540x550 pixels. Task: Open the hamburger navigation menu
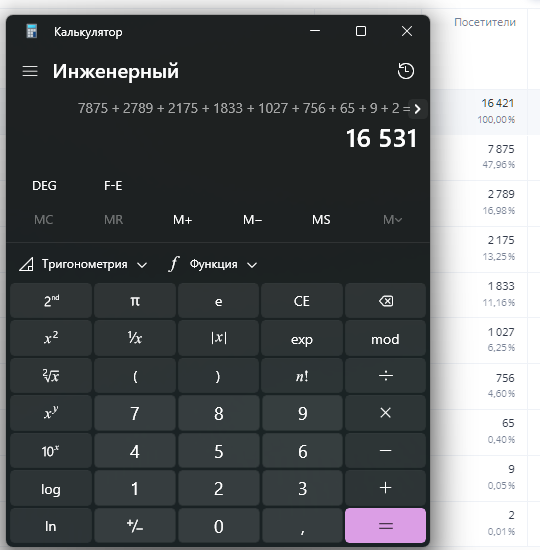coord(30,71)
